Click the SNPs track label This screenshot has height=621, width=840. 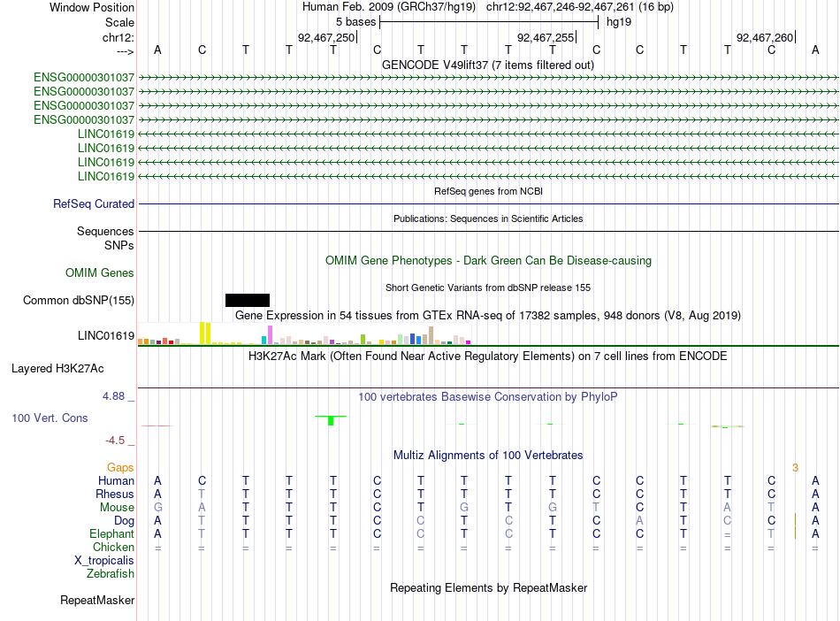click(x=119, y=245)
